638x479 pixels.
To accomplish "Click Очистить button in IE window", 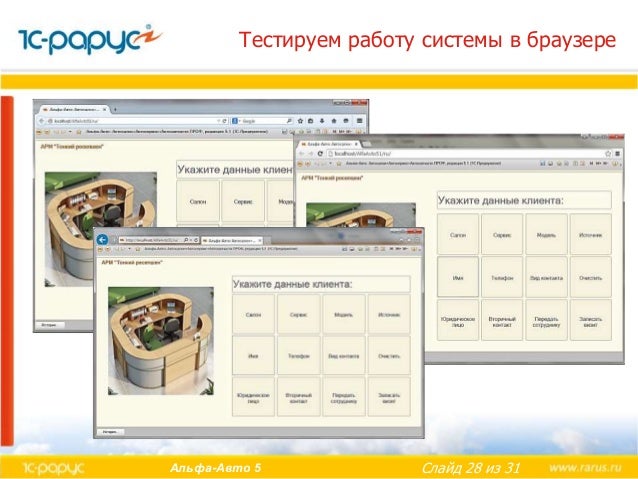I will [389, 355].
